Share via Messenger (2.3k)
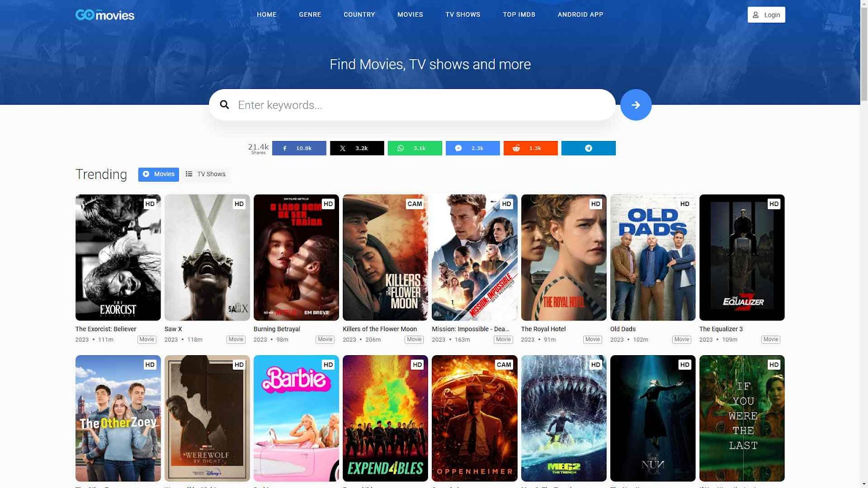868x488 pixels. 473,148
